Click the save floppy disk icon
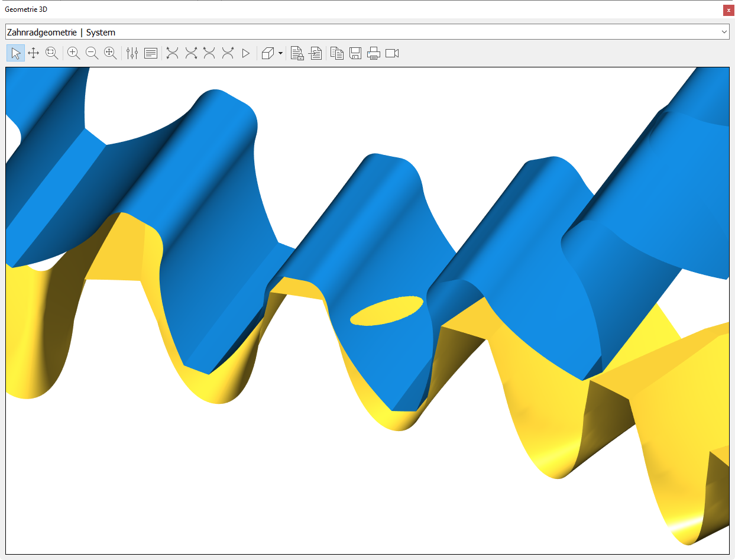 tap(355, 53)
